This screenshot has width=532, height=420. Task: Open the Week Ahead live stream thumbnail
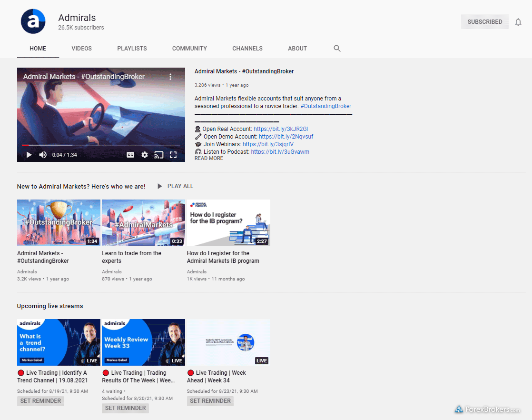(x=228, y=342)
